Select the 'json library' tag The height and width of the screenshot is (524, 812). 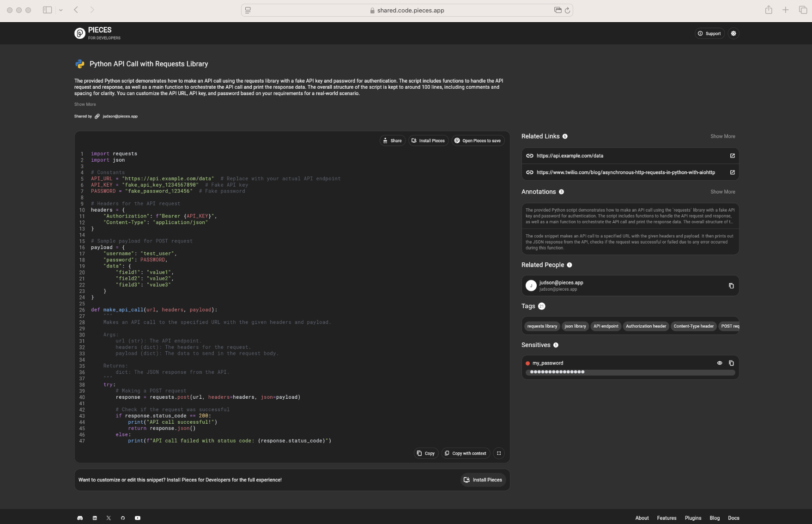(575, 326)
